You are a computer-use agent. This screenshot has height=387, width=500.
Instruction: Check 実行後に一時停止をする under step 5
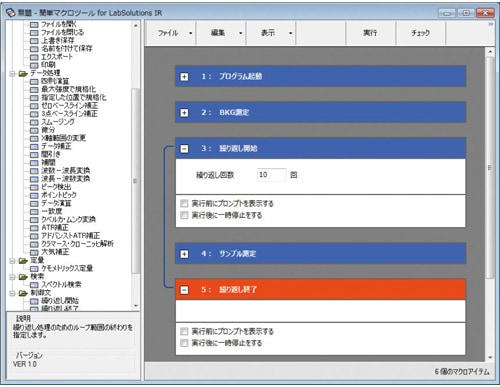184,343
